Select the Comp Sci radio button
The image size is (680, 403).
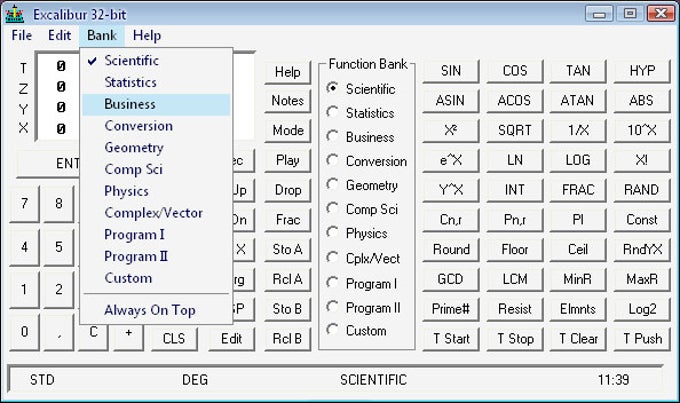333,209
